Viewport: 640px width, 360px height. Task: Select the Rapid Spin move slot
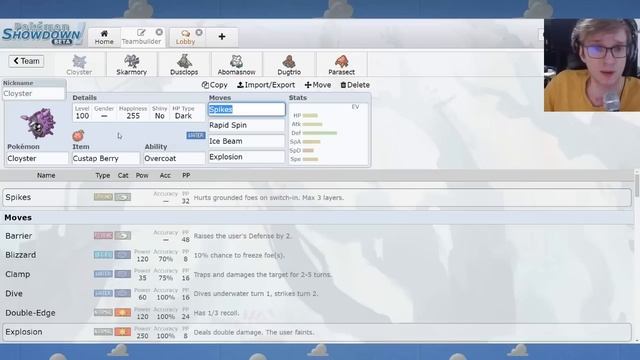coord(247,125)
